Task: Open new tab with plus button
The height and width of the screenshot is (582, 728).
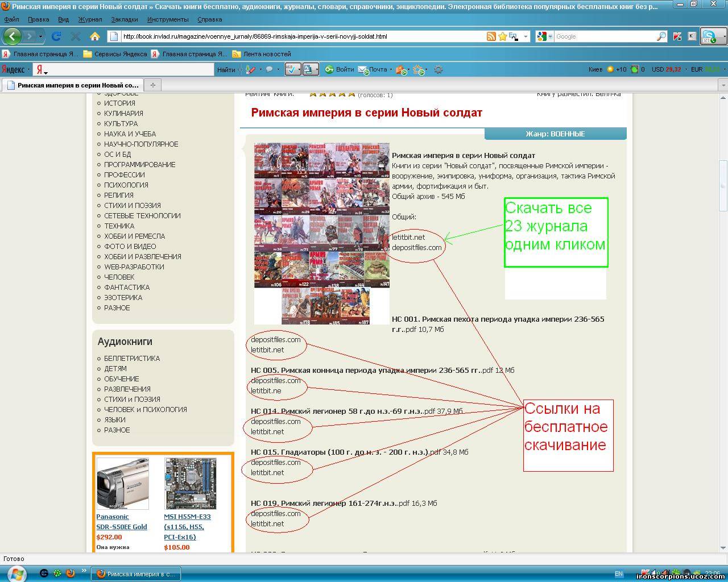Action: click(x=152, y=85)
